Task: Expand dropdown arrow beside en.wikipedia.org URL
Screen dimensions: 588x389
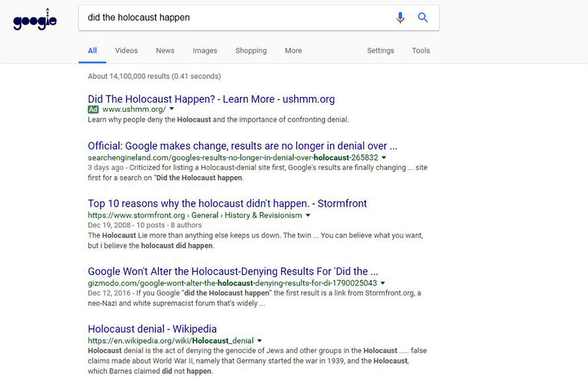Action: click(259, 341)
